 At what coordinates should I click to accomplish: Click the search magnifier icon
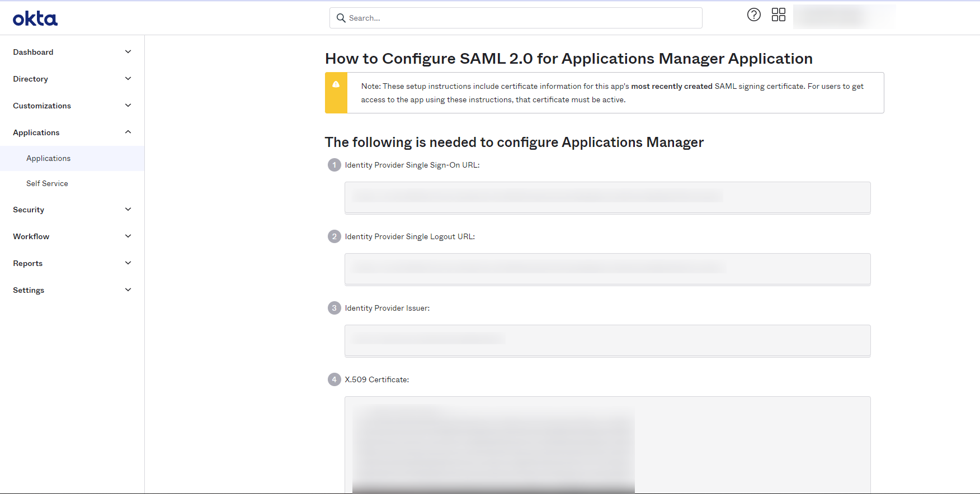(x=341, y=18)
